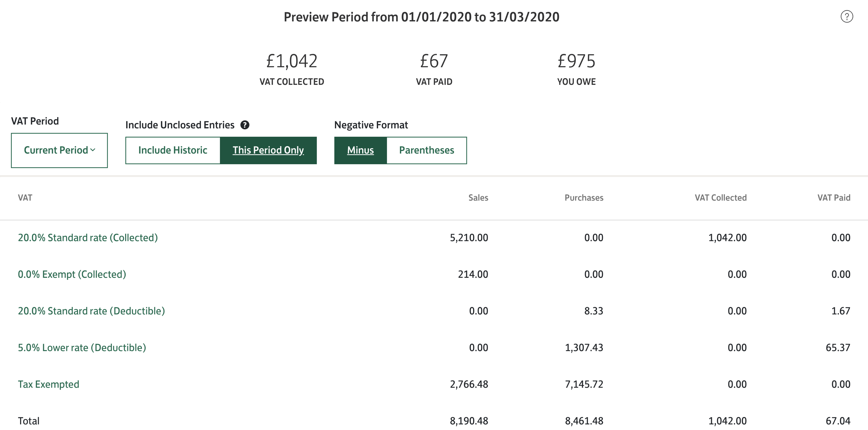The image size is (868, 430).
Task: Click the £67 VAT Paid summary figure
Action: 434,61
